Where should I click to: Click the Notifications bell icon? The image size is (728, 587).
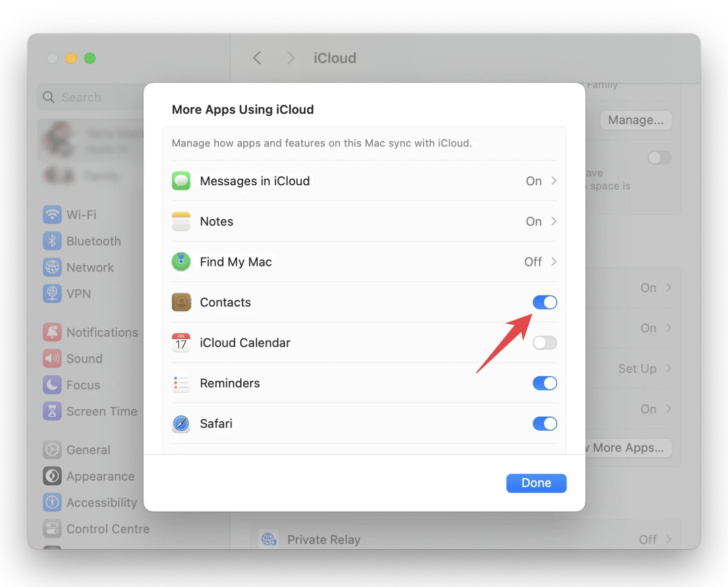pos(52,332)
